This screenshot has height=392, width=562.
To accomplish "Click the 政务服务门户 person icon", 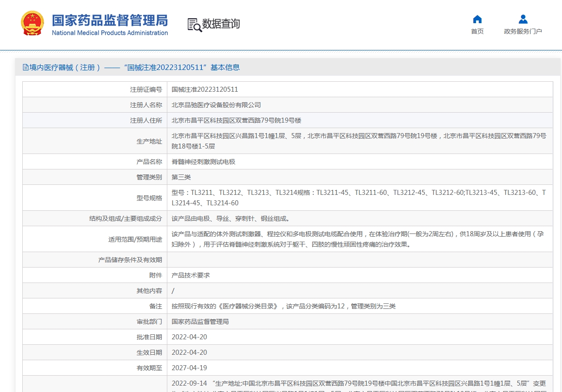I will (x=523, y=19).
